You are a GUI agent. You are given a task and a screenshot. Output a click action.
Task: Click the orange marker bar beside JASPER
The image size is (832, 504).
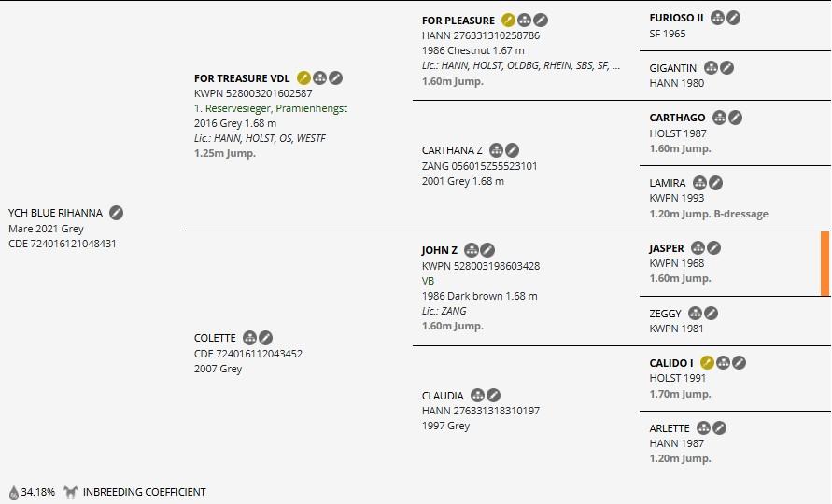pyautogui.click(x=825, y=263)
